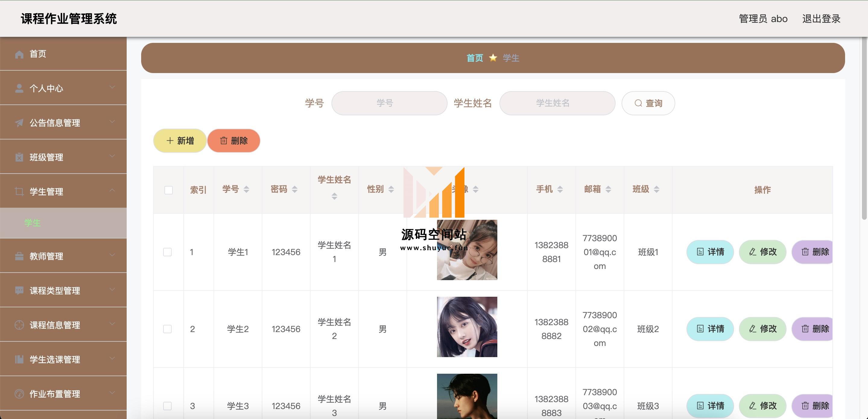This screenshot has height=419, width=868.
Task: Click the notebook icon beside 学生选课管理
Action: point(19,359)
